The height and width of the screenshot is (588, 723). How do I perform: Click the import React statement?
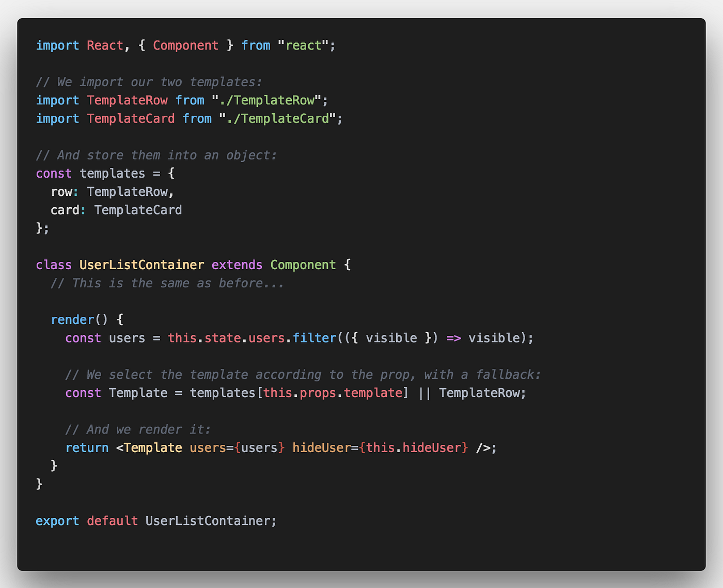[x=57, y=45]
